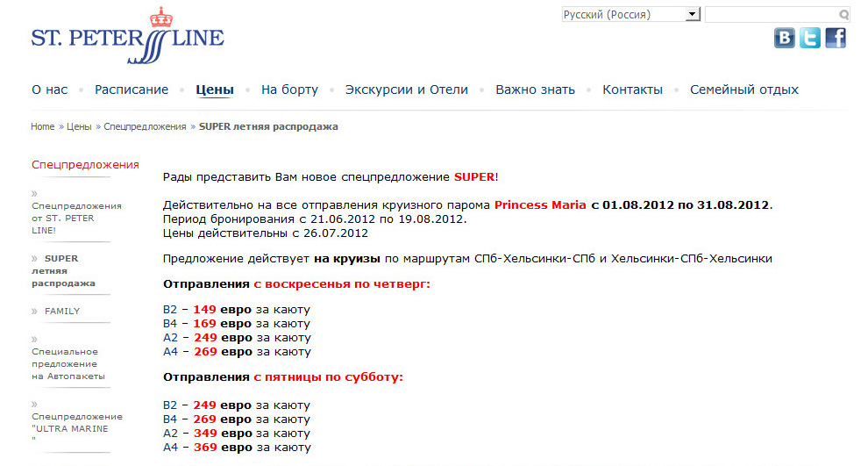Click the booking period '21.06.2012 по 19.08.2012' line

click(x=315, y=219)
